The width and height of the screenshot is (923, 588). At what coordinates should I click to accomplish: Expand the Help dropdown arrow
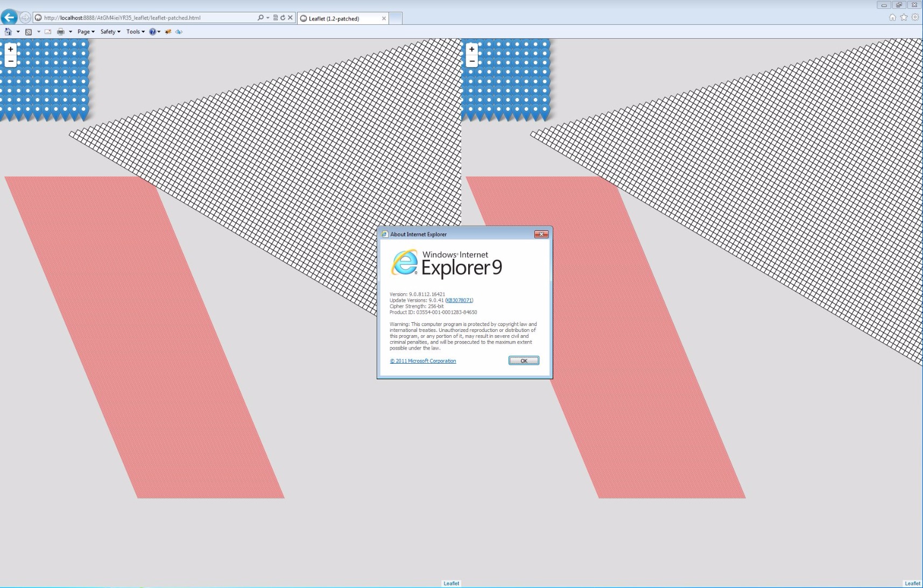159,32
